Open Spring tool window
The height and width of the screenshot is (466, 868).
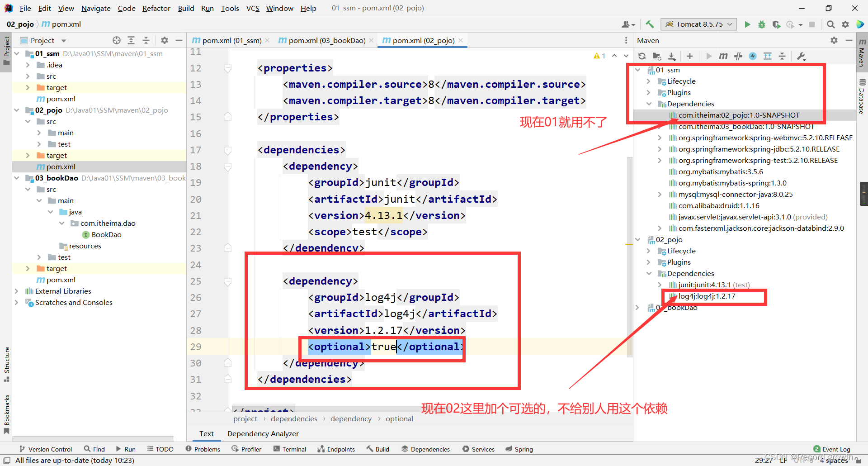(x=519, y=449)
